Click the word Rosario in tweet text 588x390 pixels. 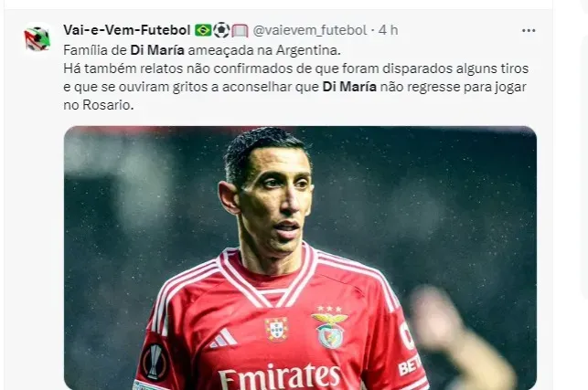[x=106, y=105]
